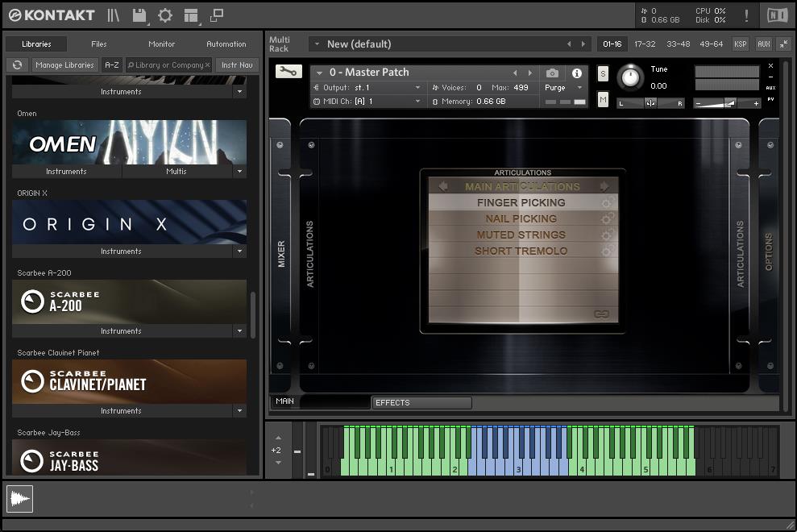Viewport: 797px width, 532px height.
Task: Click the library search input field
Action: 169,65
